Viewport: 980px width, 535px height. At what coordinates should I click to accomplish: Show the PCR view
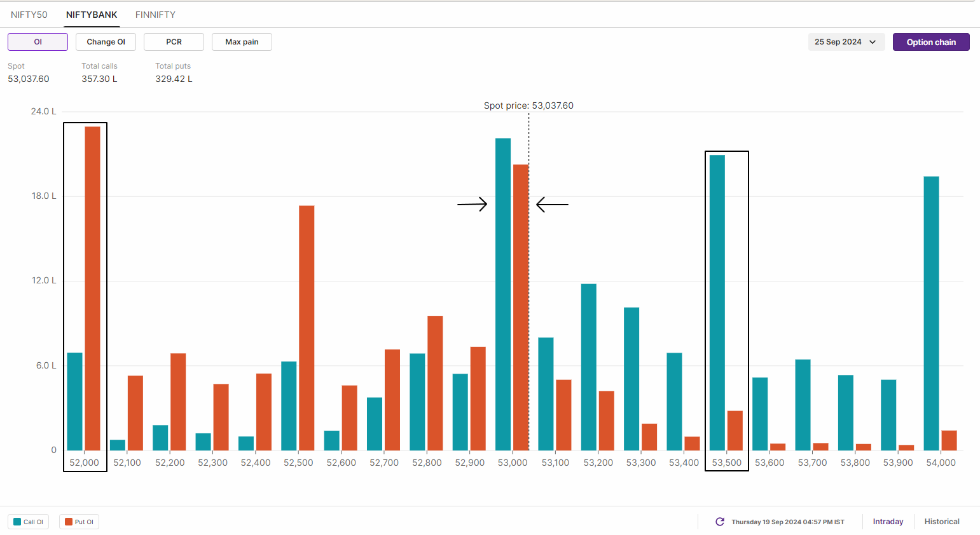pyautogui.click(x=174, y=42)
